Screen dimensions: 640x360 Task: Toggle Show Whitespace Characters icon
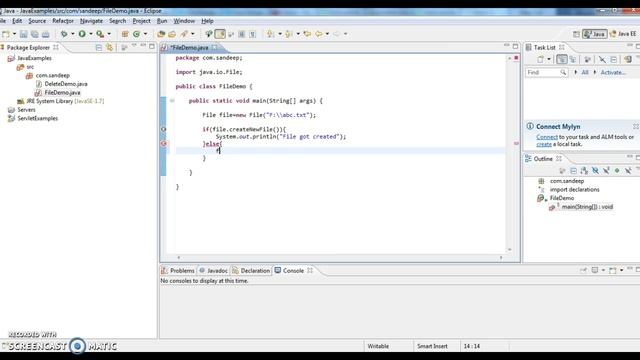(253, 34)
